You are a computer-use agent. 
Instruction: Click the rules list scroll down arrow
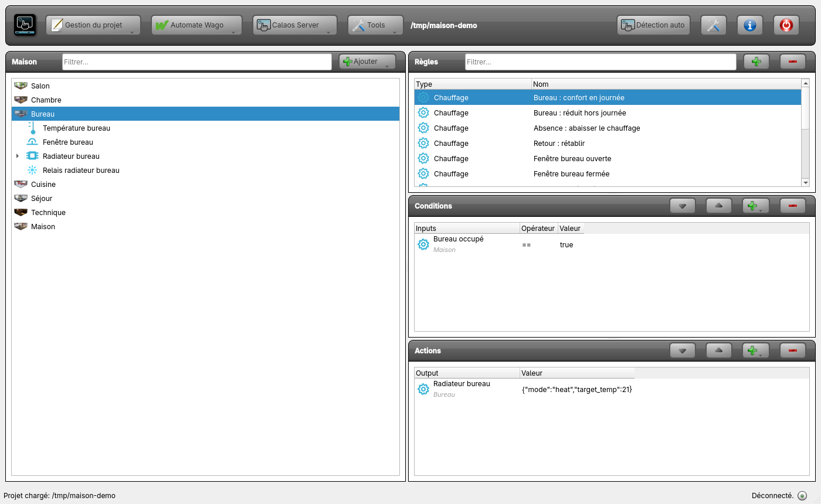point(805,183)
